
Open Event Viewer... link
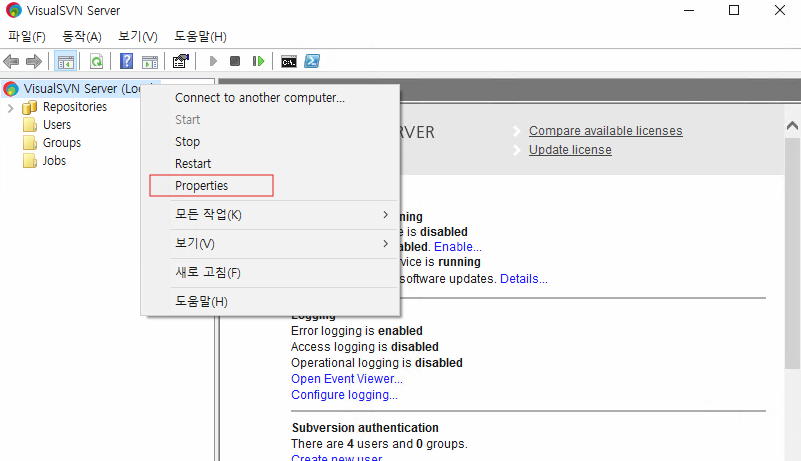(347, 379)
